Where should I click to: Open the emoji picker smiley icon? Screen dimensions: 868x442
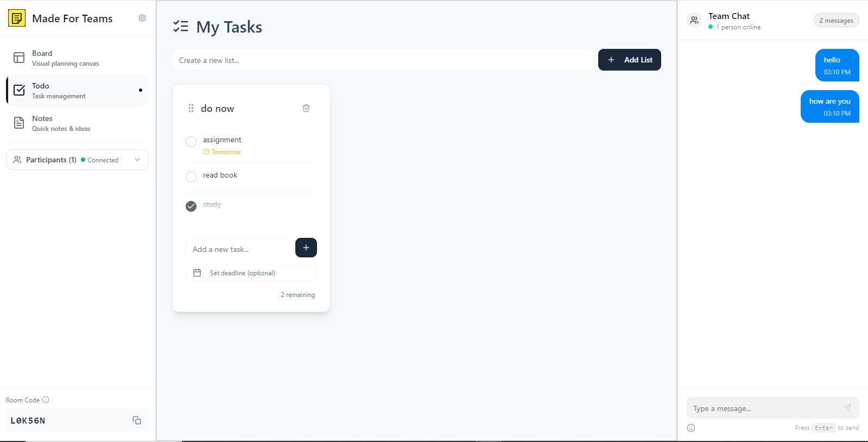coord(691,428)
